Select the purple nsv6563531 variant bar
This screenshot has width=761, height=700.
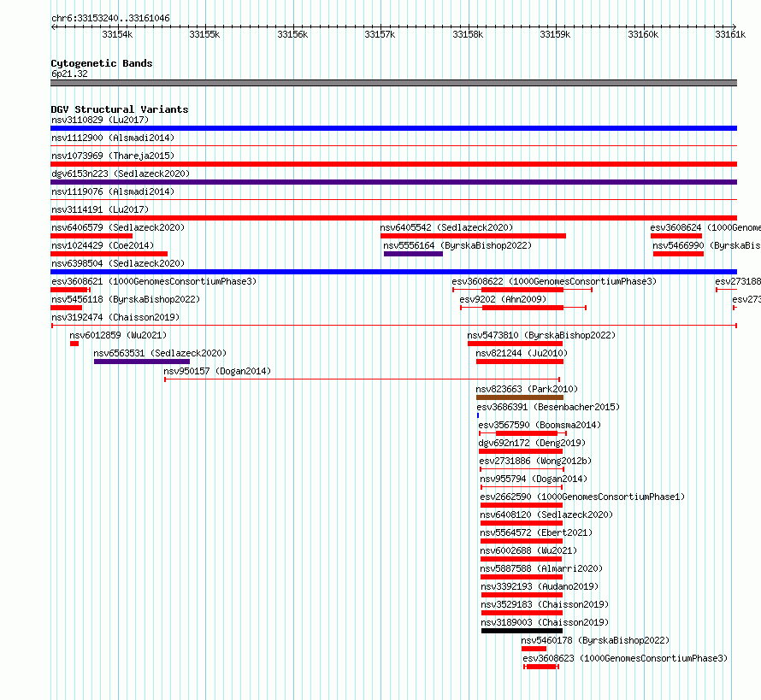coord(142,362)
